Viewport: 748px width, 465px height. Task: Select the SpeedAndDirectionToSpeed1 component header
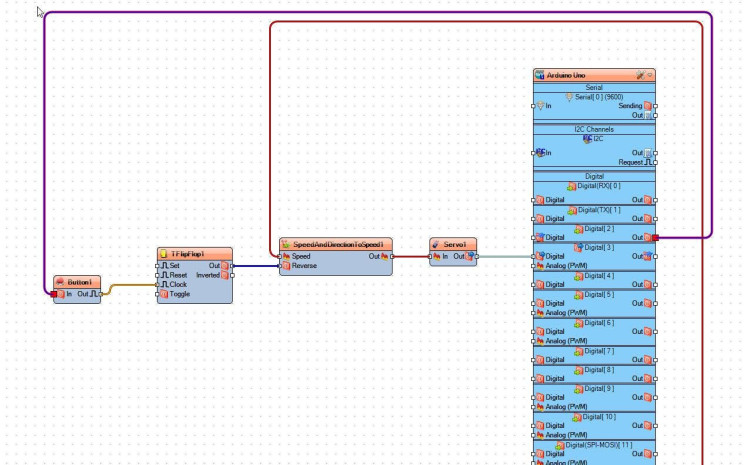(x=336, y=244)
